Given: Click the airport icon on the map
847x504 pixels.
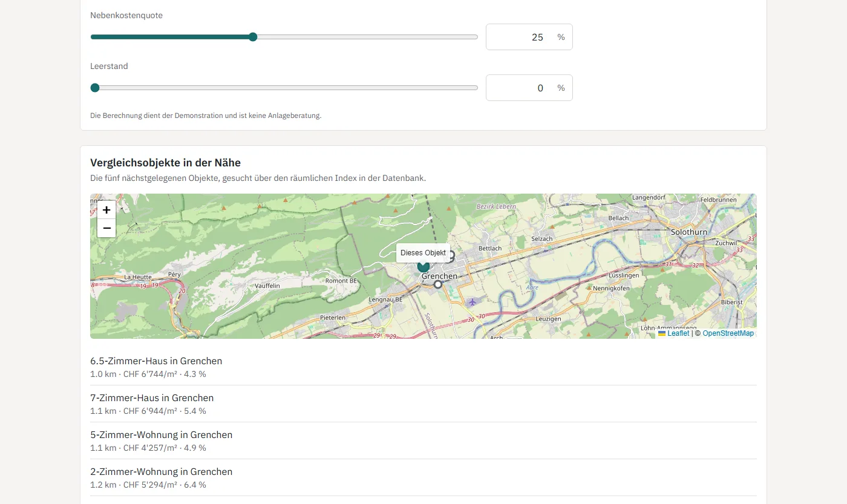Looking at the screenshot, I should [x=472, y=301].
